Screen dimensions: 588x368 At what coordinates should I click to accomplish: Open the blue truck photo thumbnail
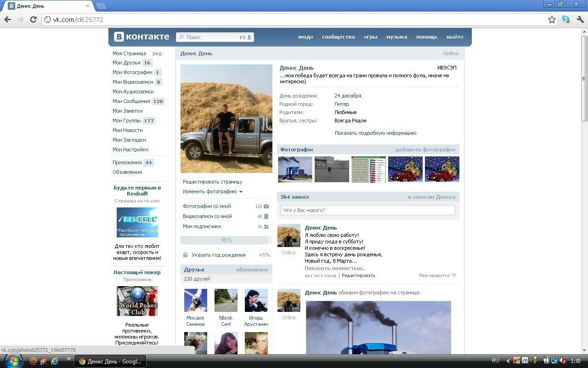pyautogui.click(x=295, y=169)
